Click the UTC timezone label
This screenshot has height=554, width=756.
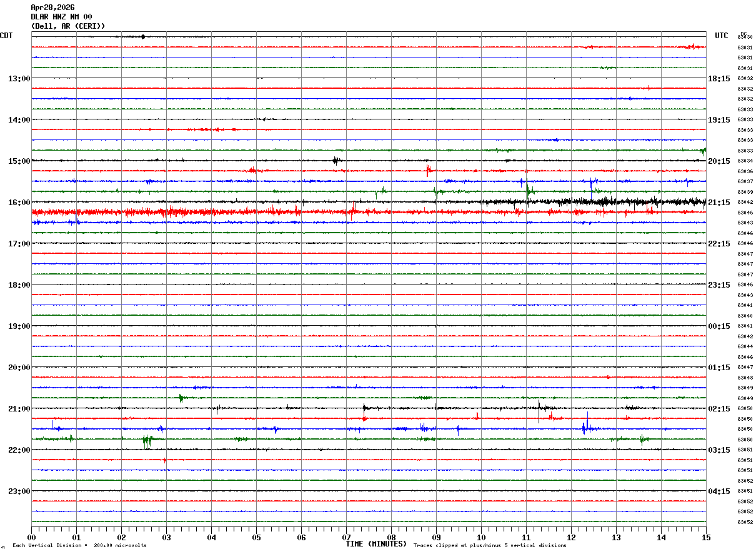pos(722,36)
